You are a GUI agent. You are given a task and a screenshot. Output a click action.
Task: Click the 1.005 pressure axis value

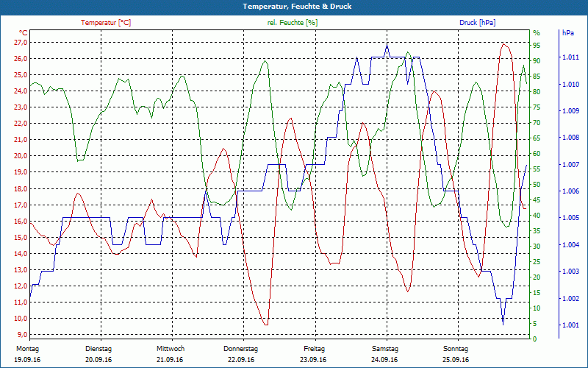tap(570, 218)
